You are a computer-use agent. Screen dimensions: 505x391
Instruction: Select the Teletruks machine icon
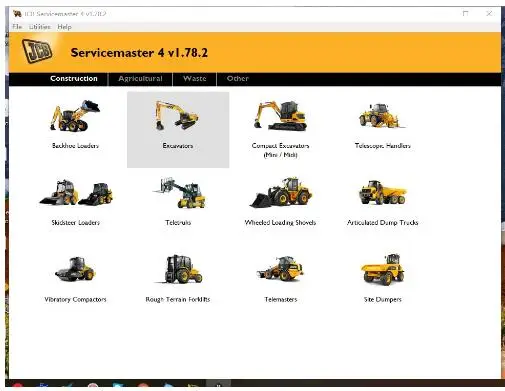pos(179,192)
